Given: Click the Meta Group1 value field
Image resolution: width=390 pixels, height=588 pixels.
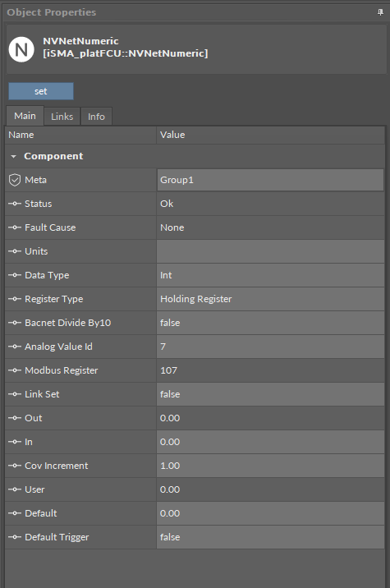Looking at the screenshot, I should tap(270, 180).
